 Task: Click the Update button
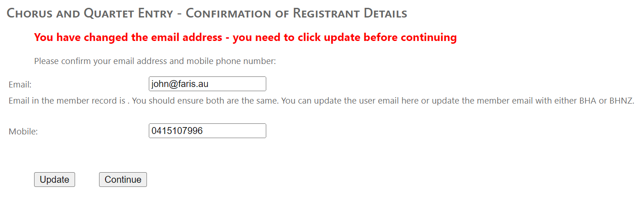point(54,180)
